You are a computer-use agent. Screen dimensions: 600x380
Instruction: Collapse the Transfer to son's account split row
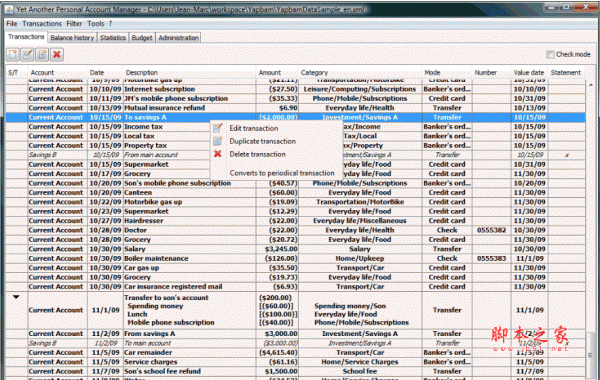(16, 297)
